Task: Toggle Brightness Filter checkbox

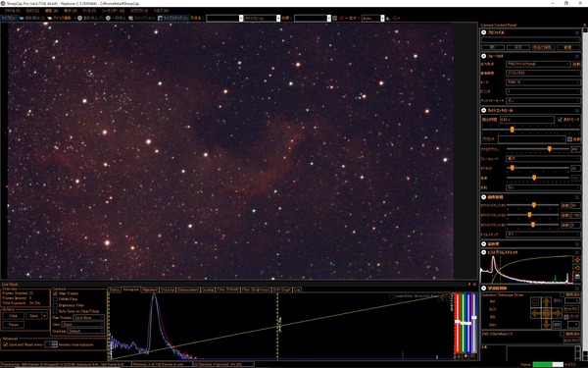Action: coord(55,305)
